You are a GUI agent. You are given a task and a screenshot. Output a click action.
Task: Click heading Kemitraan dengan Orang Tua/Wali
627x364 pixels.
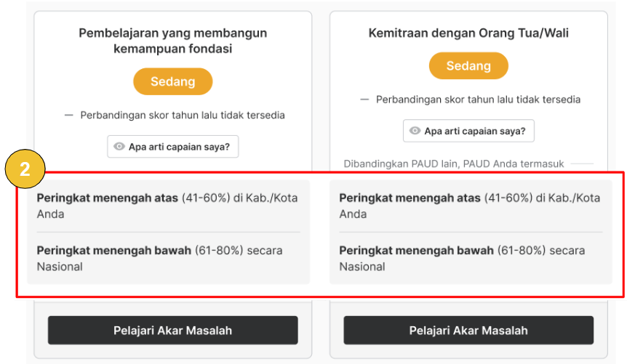pos(468,33)
